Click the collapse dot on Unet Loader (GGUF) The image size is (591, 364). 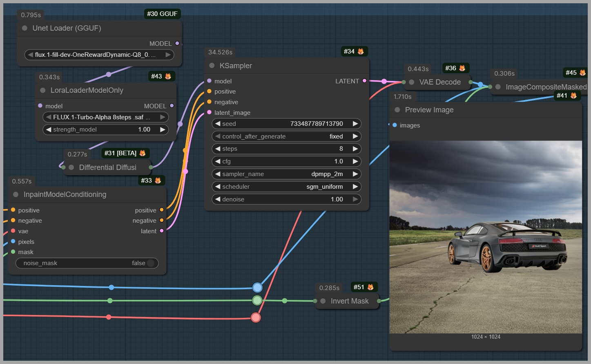click(x=25, y=28)
